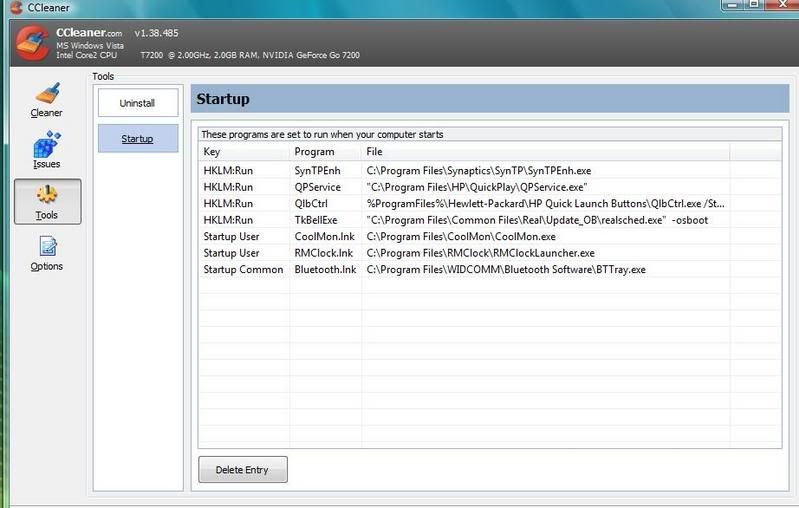Open the Issues registry cubes icon
This screenshot has width=799, height=508.
(47, 144)
